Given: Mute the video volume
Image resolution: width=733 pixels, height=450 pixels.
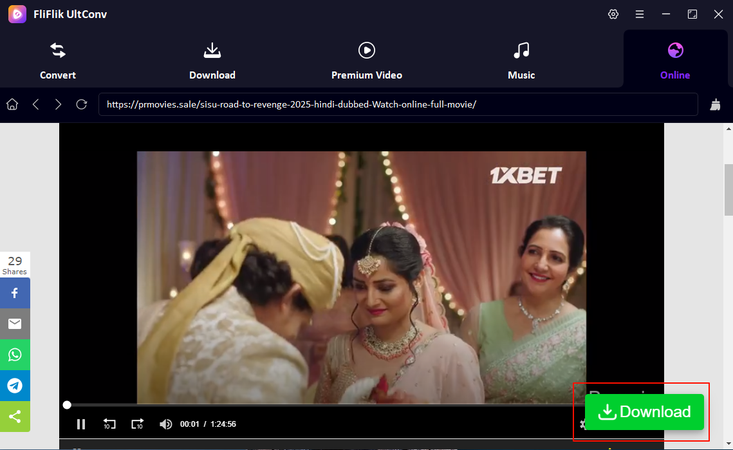Looking at the screenshot, I should [x=165, y=424].
